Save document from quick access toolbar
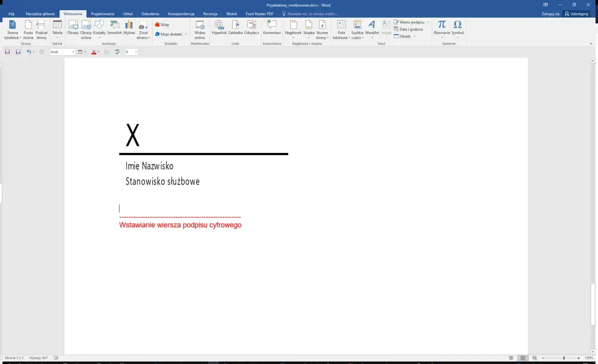This screenshot has width=598, height=364. (x=7, y=52)
